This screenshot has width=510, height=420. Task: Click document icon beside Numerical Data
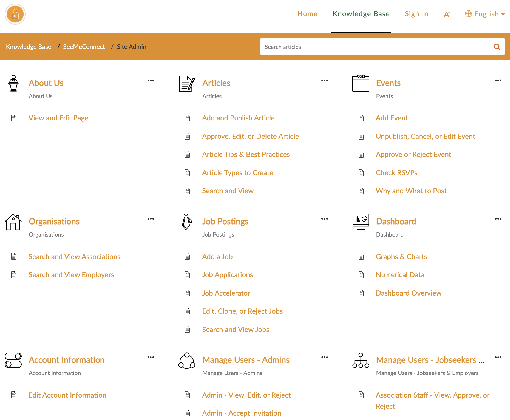click(361, 275)
